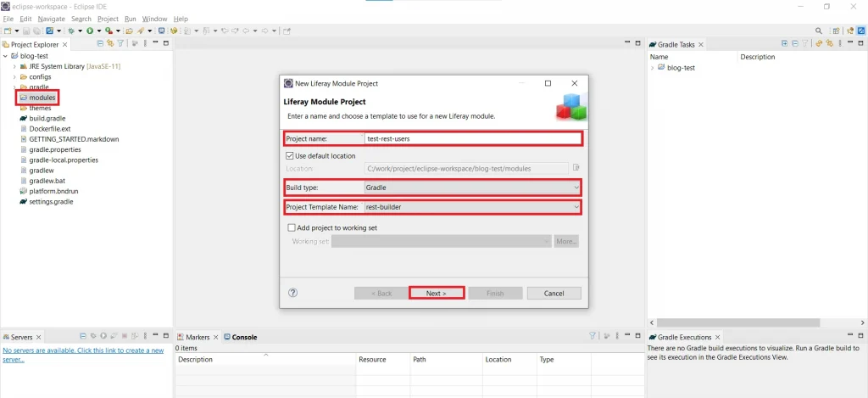Click the browse icon next to Location field
Image resolution: width=868 pixels, height=398 pixels.
pos(576,167)
